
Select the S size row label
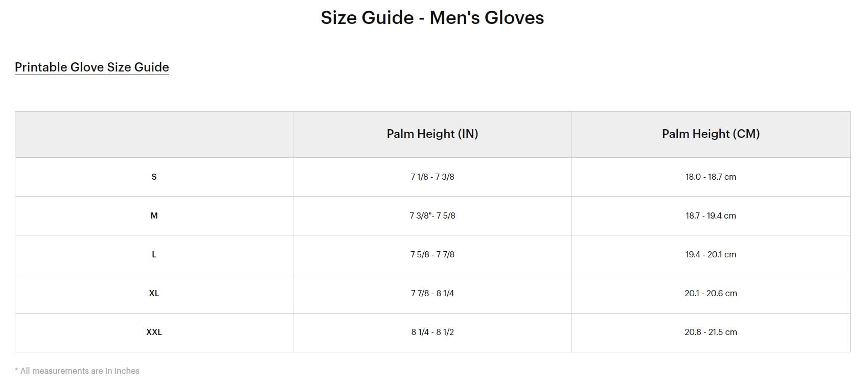(x=154, y=177)
